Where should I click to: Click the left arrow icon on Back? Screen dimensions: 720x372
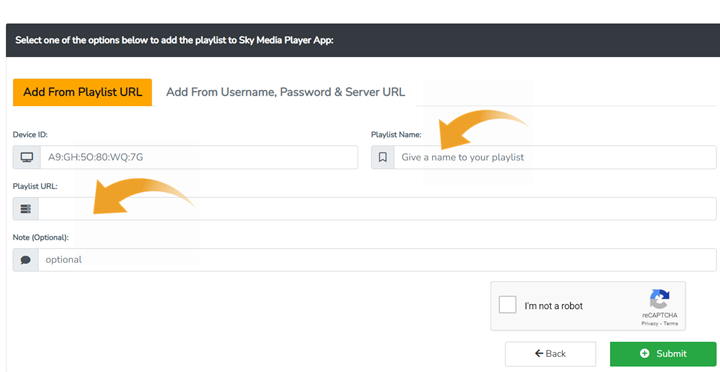click(539, 353)
